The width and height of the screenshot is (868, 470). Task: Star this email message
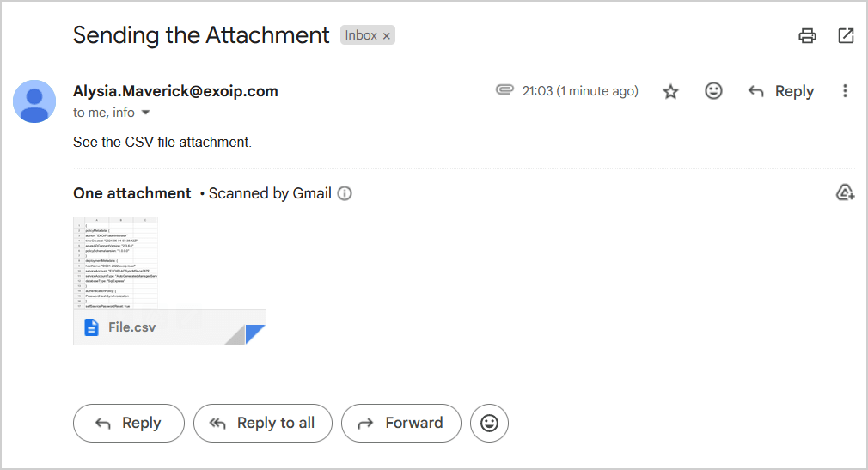[670, 91]
